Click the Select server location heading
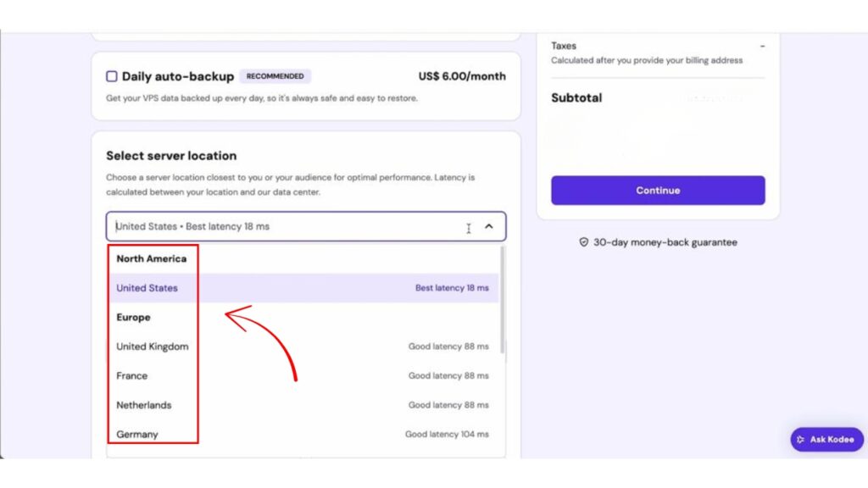Viewport: 868px width, 488px height. [171, 156]
